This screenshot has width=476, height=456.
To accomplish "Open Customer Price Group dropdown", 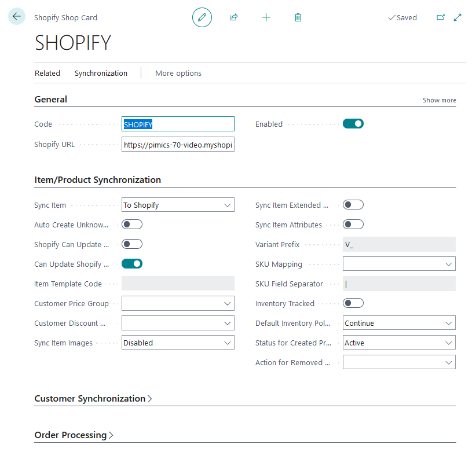I will [178, 303].
